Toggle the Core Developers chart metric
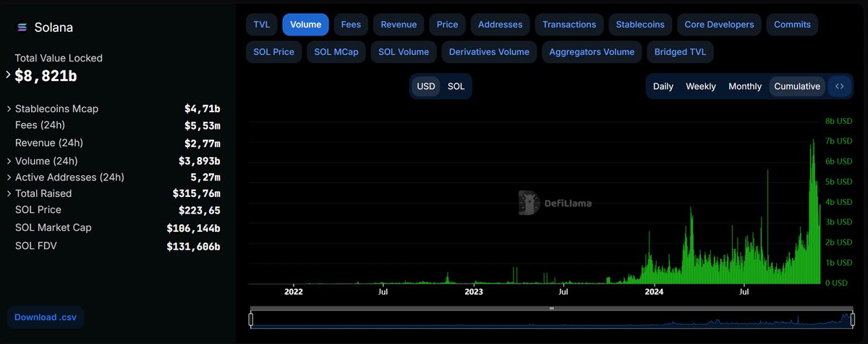The width and height of the screenshot is (868, 344). [719, 24]
